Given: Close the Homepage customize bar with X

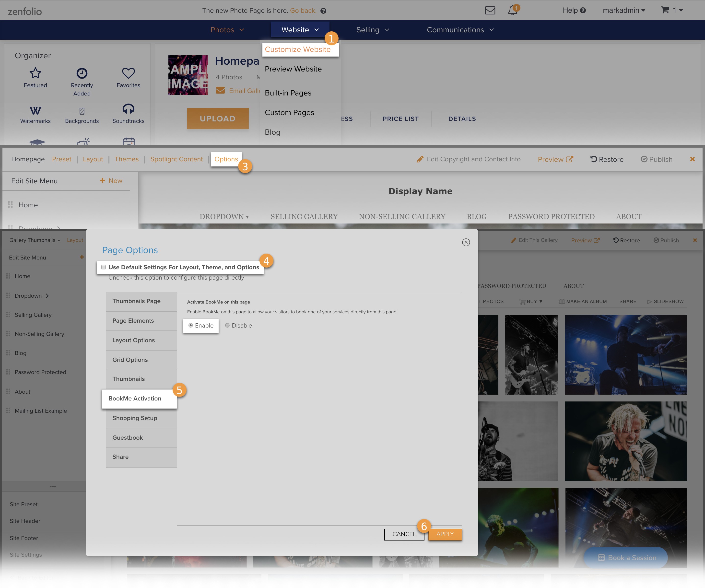Looking at the screenshot, I should pos(692,159).
